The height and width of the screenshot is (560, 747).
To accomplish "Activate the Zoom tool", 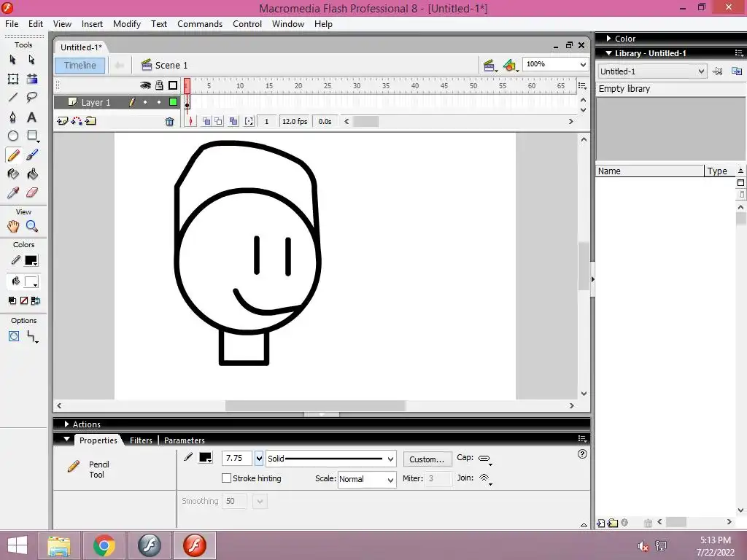I will point(32,227).
